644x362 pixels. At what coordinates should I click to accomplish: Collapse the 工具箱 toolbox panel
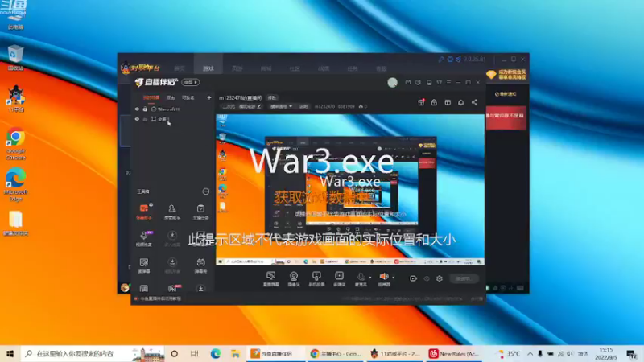coord(206,191)
